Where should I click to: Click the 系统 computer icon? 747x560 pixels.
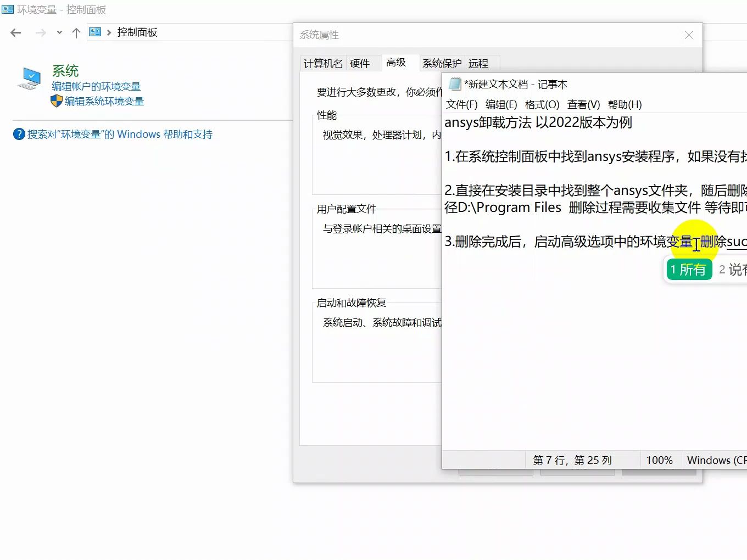click(30, 79)
